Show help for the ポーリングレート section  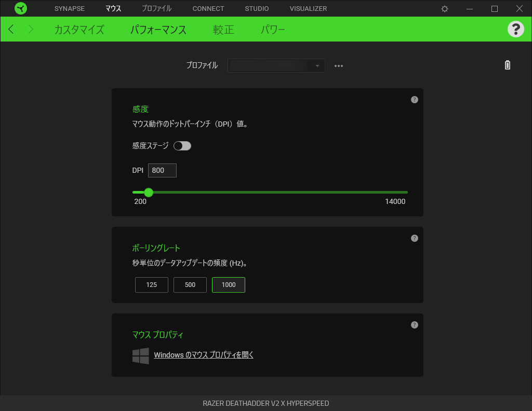pos(414,238)
